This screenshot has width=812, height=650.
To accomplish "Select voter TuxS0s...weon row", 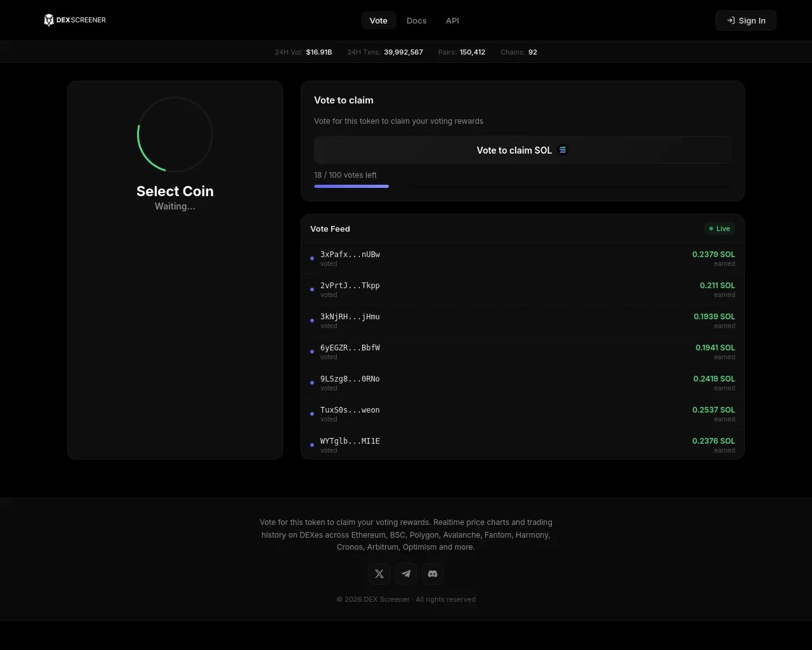I will [523, 414].
